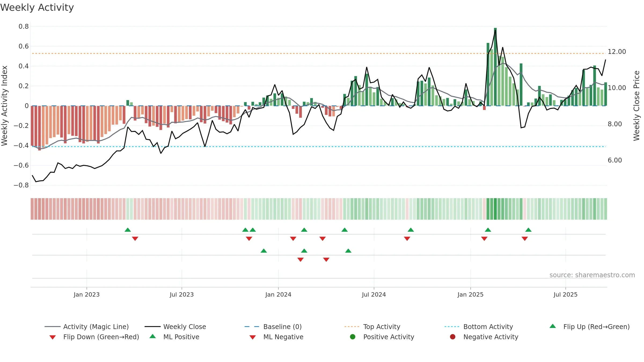
Task: Click the Jan 2023 axis label
Action: pos(87,294)
